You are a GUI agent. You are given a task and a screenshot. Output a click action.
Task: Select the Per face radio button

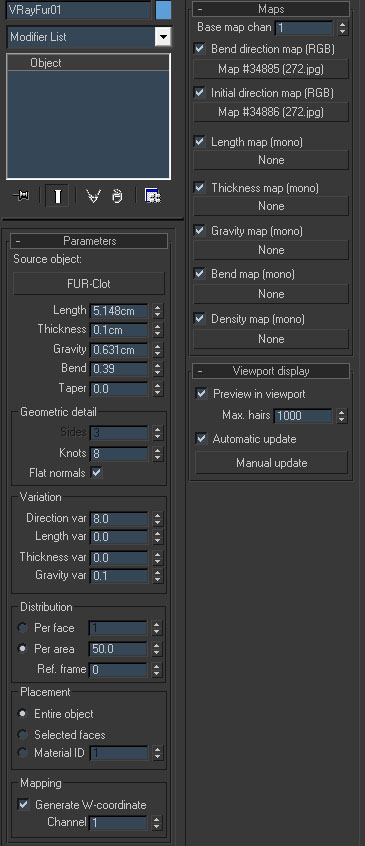(22, 628)
